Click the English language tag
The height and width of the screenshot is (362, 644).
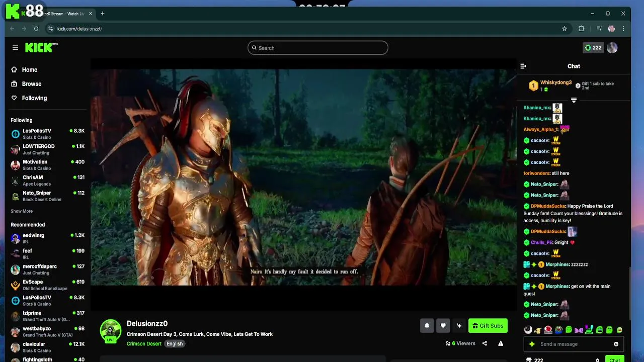pyautogui.click(x=175, y=344)
